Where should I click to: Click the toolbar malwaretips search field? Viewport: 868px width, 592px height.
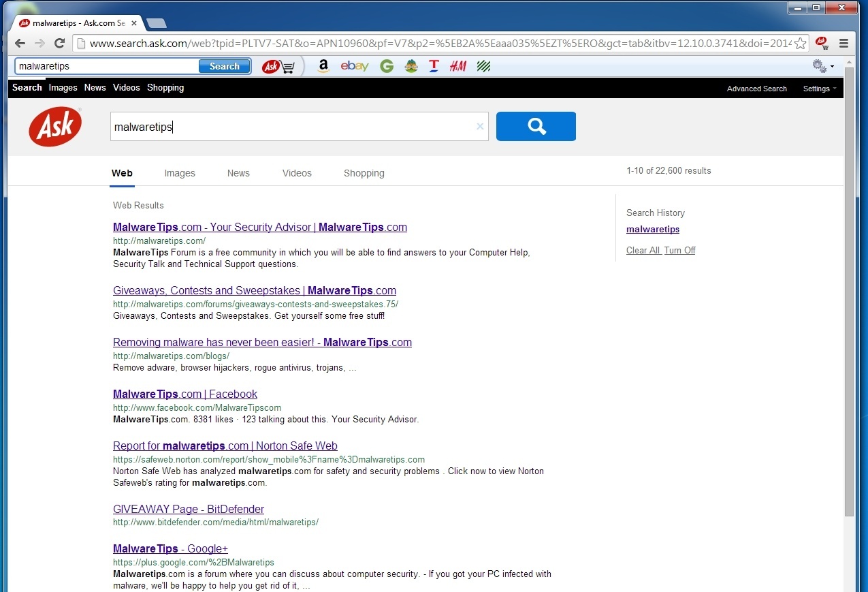click(107, 66)
